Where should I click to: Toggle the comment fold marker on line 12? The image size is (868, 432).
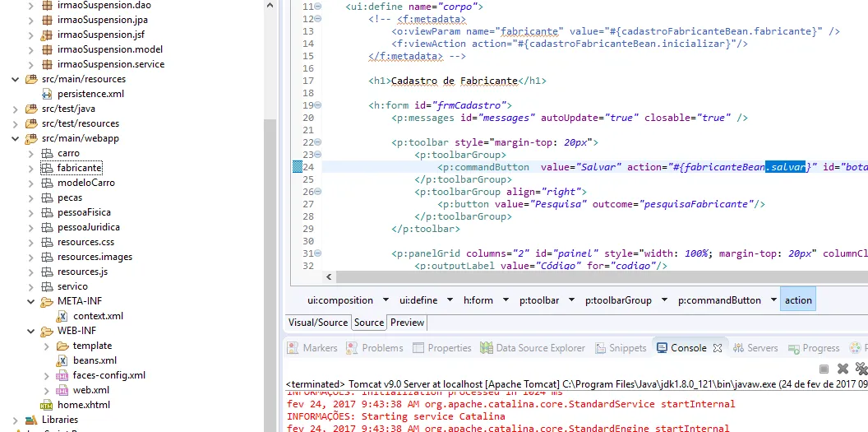[x=318, y=19]
